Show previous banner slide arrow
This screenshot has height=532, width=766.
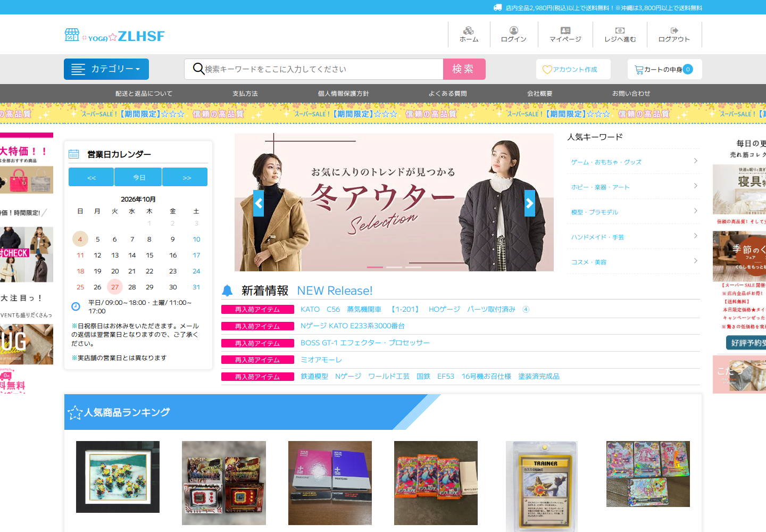click(259, 203)
